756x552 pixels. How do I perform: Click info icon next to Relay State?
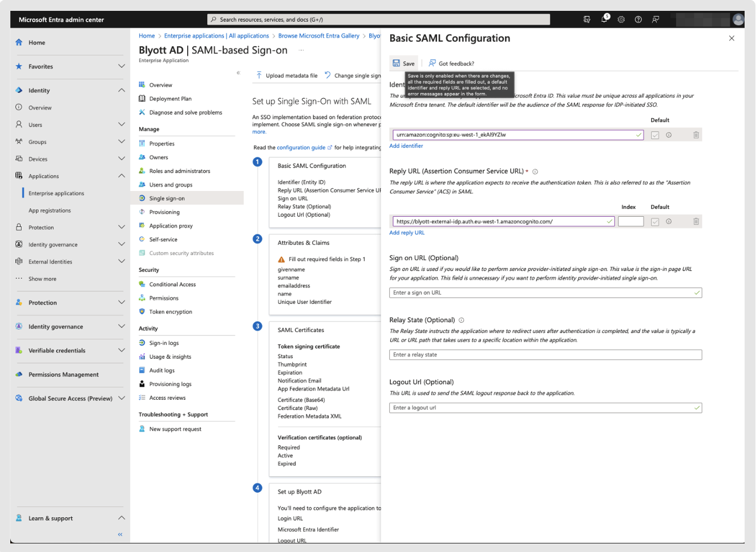pyautogui.click(x=462, y=320)
